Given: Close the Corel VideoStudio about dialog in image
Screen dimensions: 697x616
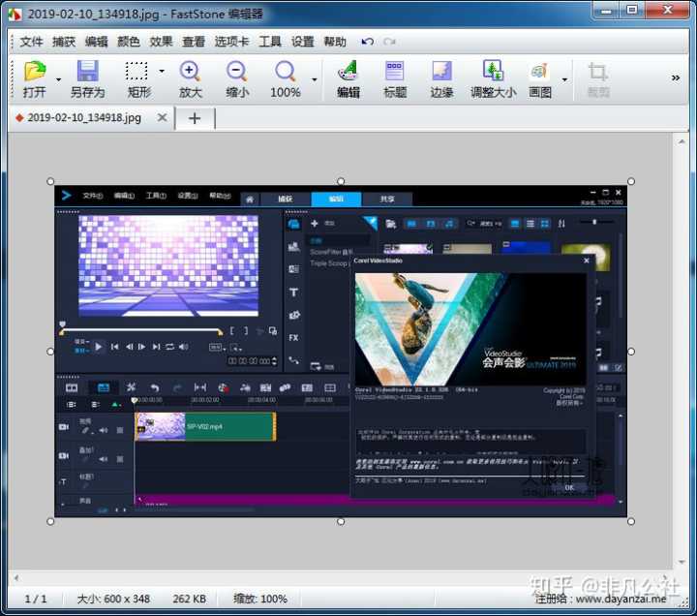Looking at the screenshot, I should click(x=587, y=261).
